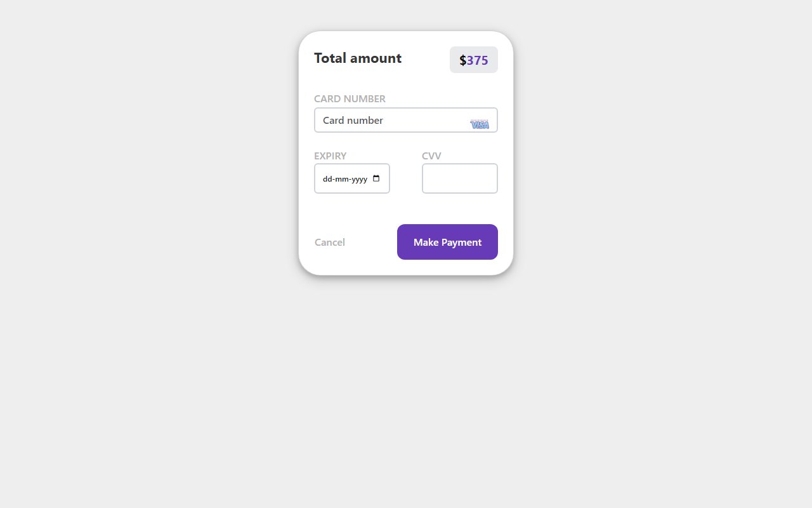Click the dd day segment in expiry
Image resolution: width=812 pixels, height=508 pixels.
pos(326,179)
